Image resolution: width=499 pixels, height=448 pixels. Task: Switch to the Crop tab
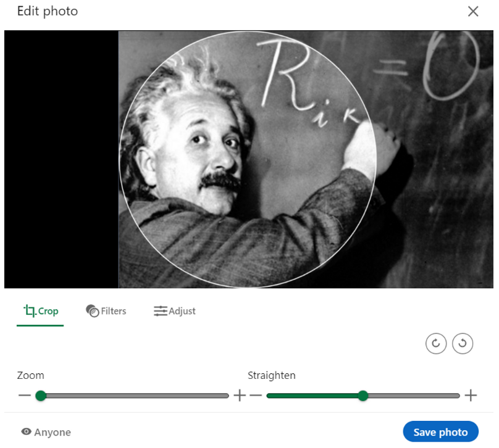(x=40, y=311)
